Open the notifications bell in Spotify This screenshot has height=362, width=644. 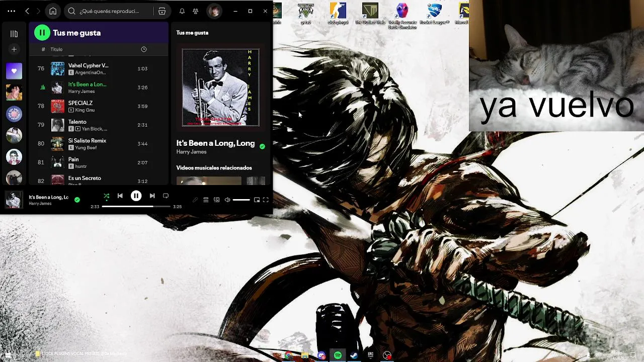[182, 11]
